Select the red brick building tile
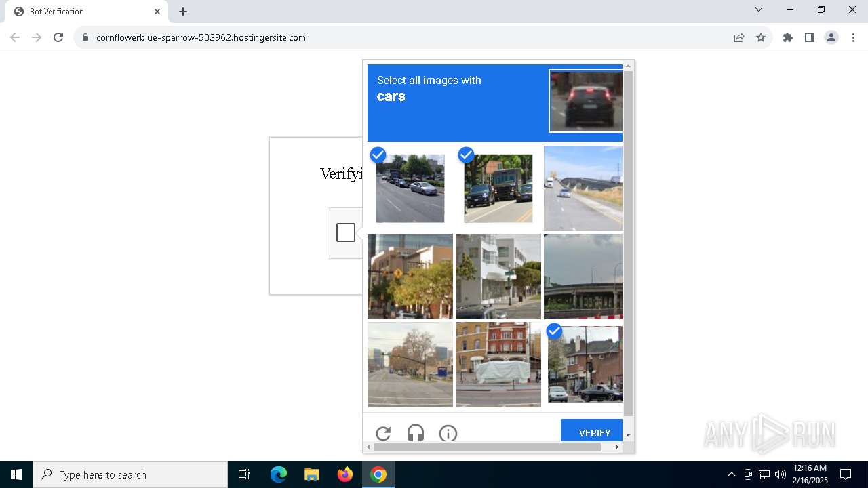 pyautogui.click(x=498, y=365)
